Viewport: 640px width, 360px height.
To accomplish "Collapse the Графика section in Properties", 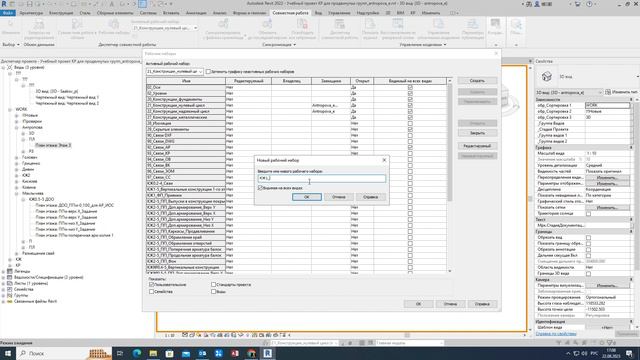I will click(631, 147).
